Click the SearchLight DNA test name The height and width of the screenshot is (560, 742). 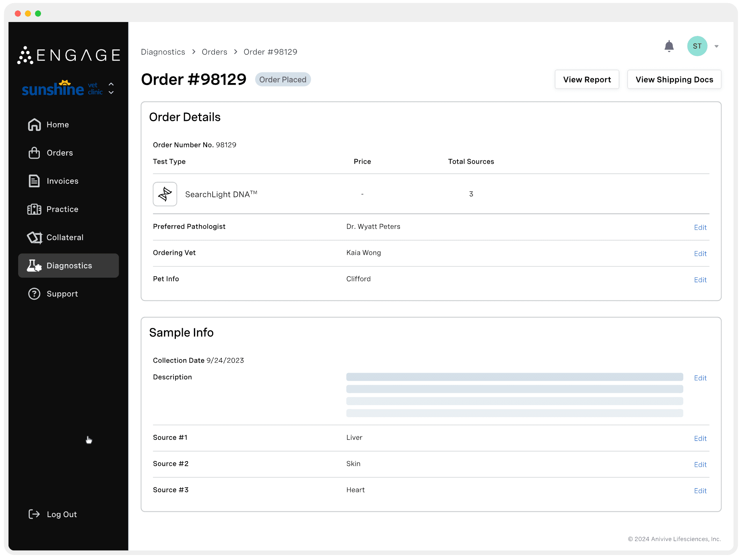pyautogui.click(x=221, y=194)
